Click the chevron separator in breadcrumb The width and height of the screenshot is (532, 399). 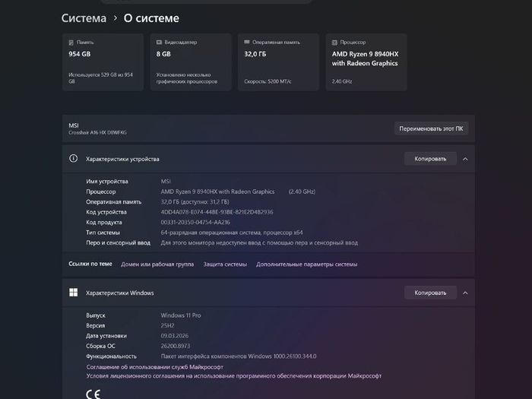[x=115, y=18]
